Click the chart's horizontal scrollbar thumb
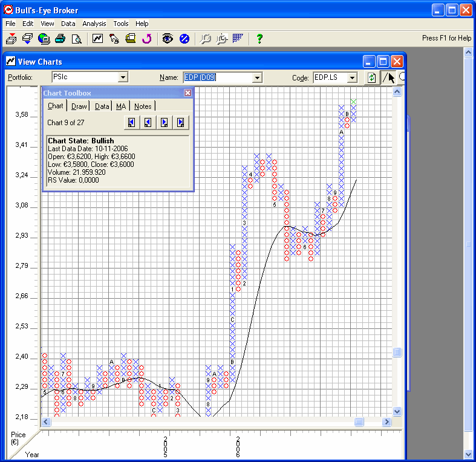 [x=359, y=422]
